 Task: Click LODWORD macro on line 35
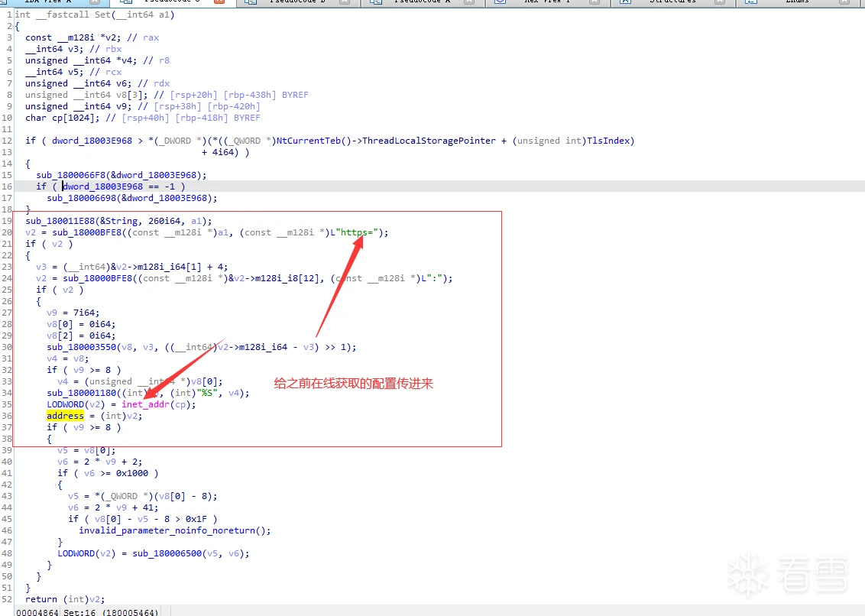(65, 404)
